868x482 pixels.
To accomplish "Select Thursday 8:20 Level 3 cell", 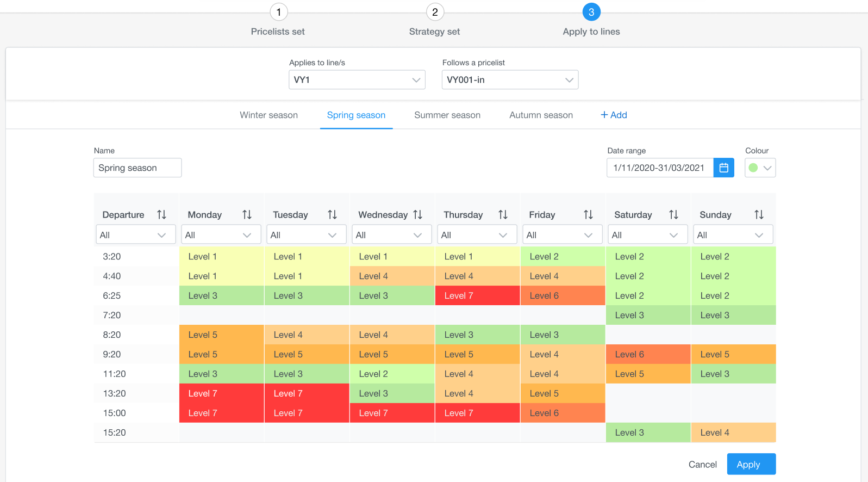I will [x=478, y=335].
